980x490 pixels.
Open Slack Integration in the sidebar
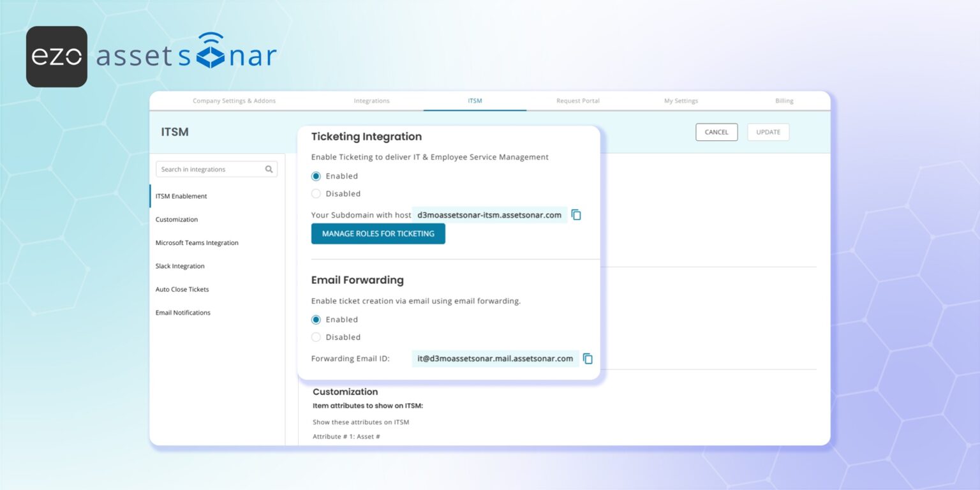point(180,266)
